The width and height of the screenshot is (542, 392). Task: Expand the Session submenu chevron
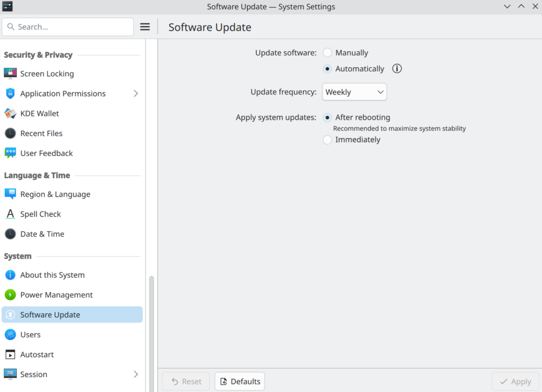[x=136, y=375]
